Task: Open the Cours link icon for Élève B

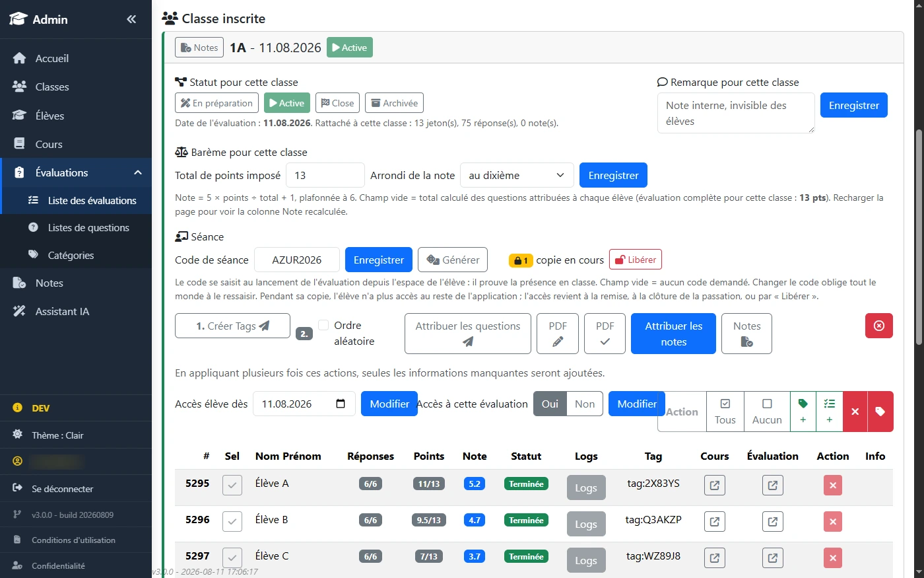Action: [x=715, y=522]
